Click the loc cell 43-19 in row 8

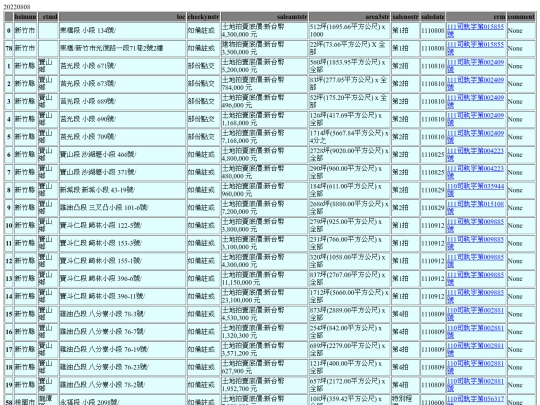click(122, 190)
